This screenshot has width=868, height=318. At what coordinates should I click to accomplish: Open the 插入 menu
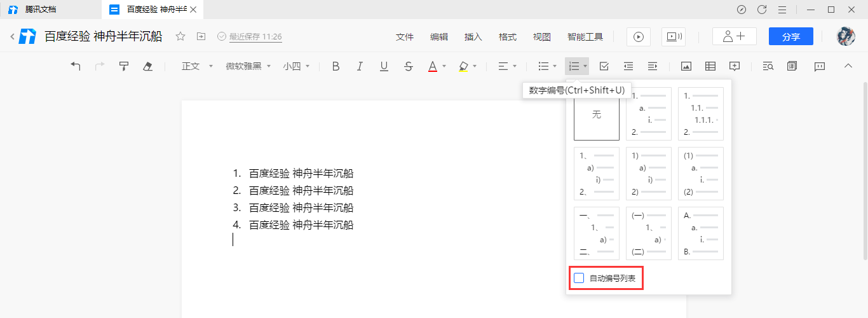pyautogui.click(x=473, y=37)
